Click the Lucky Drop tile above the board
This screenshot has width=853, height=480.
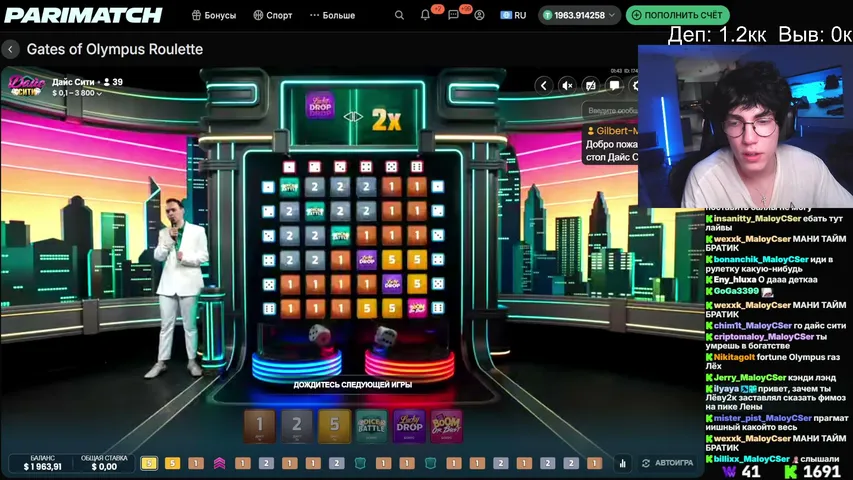pos(320,105)
